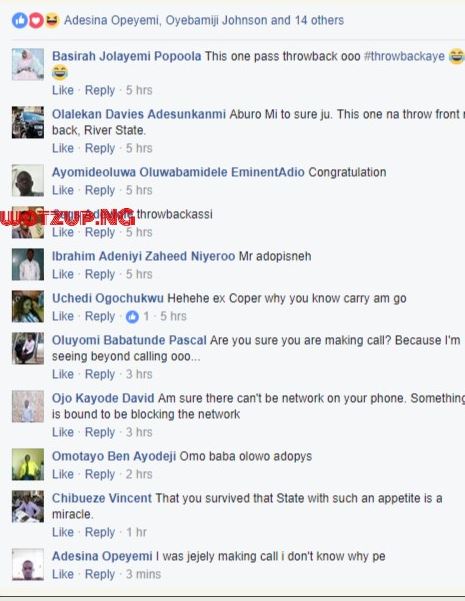View who reacted: Adesina Opeyemi and 14 others

[204, 20]
